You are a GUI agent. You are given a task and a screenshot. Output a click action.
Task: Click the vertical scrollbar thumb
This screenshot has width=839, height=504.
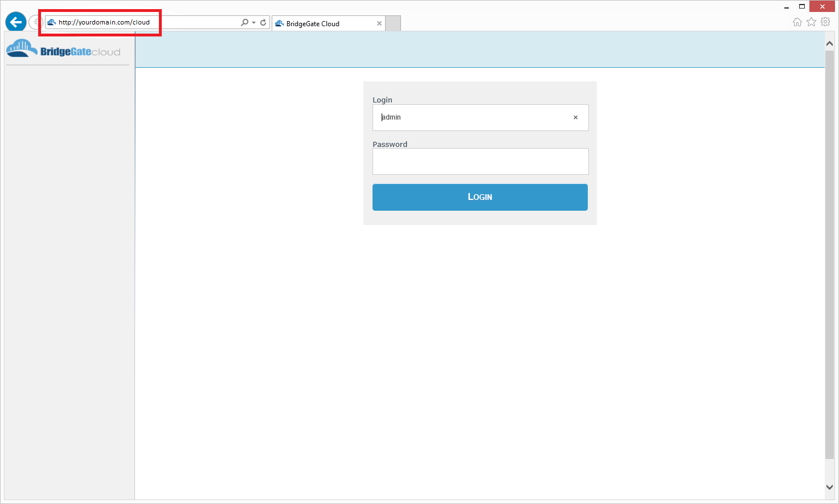[x=829, y=255]
